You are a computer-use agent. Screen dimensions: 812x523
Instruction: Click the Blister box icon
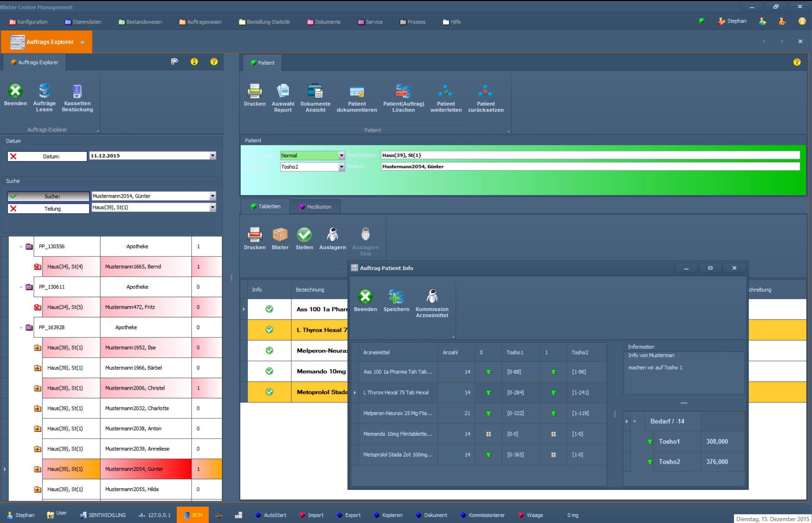click(280, 235)
